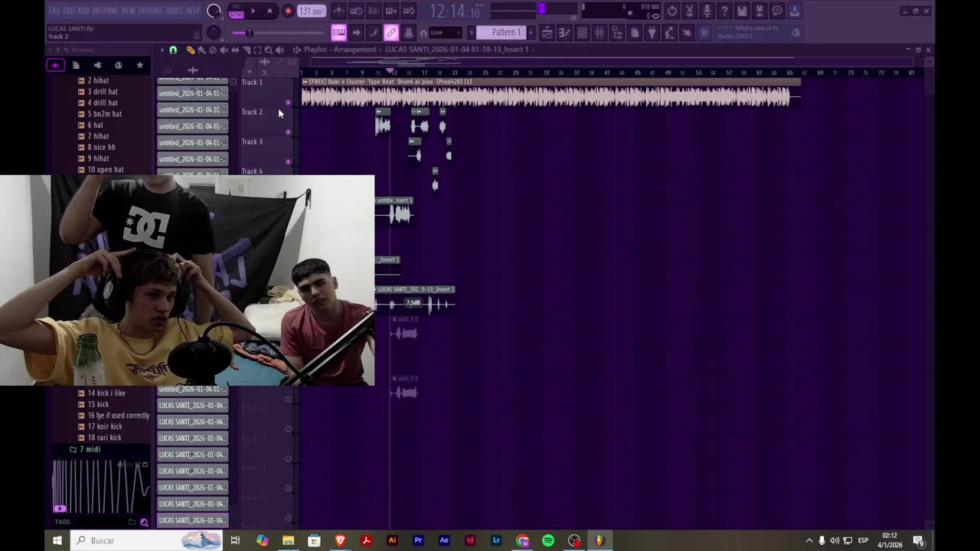Open the playlist menu arrow
Viewport: 980px width, 551px height.
click(x=162, y=50)
